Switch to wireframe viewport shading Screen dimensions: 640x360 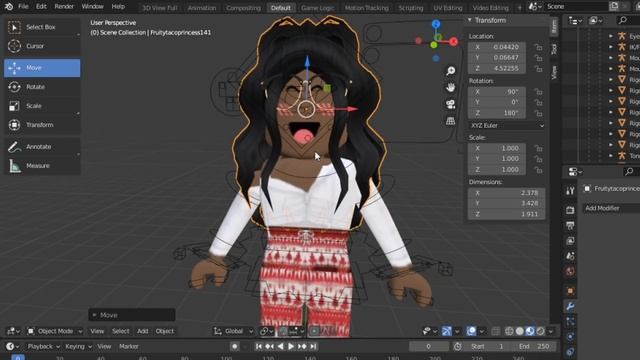point(509,331)
